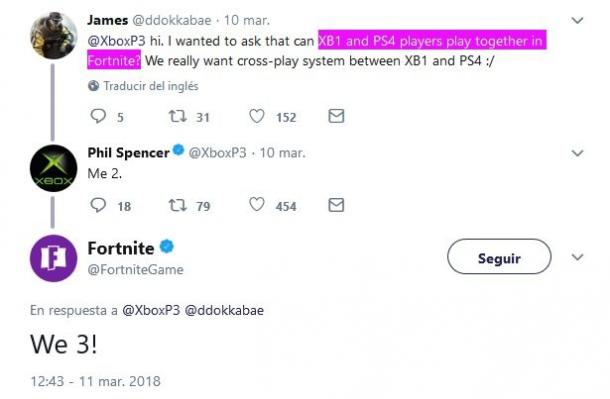Like James's tweet with 152 likes

(257, 116)
